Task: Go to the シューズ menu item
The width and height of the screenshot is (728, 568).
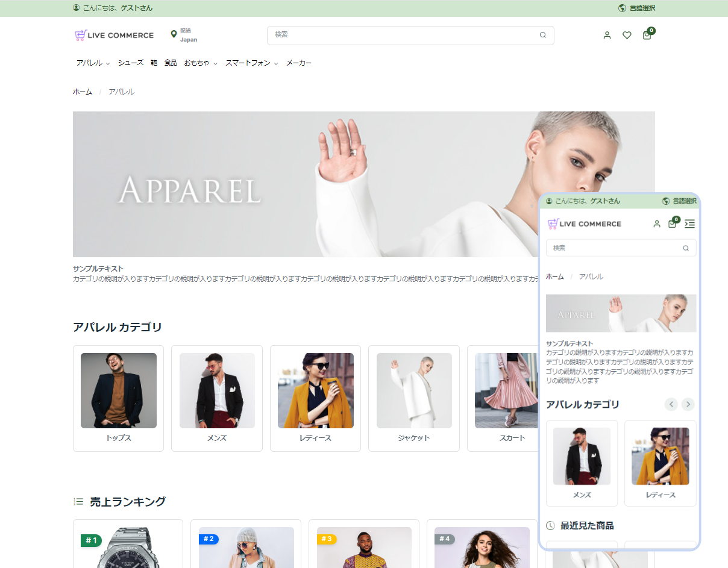Action: [x=131, y=63]
